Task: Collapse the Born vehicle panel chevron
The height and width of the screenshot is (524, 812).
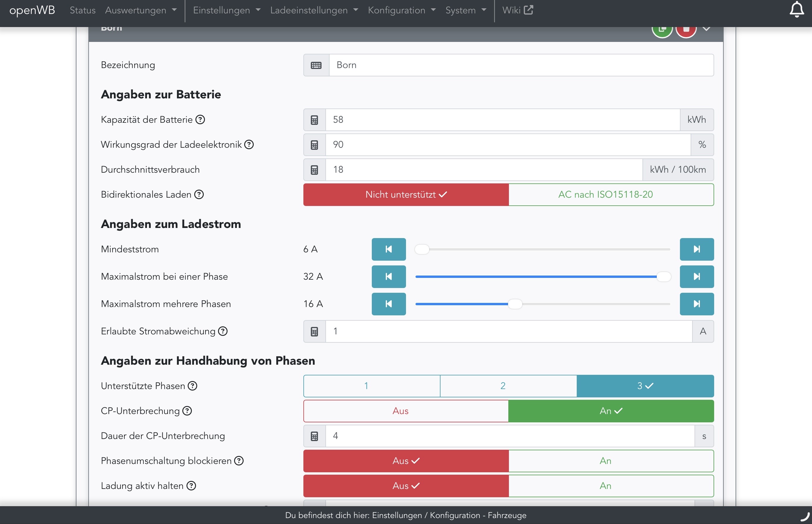Action: 706,29
